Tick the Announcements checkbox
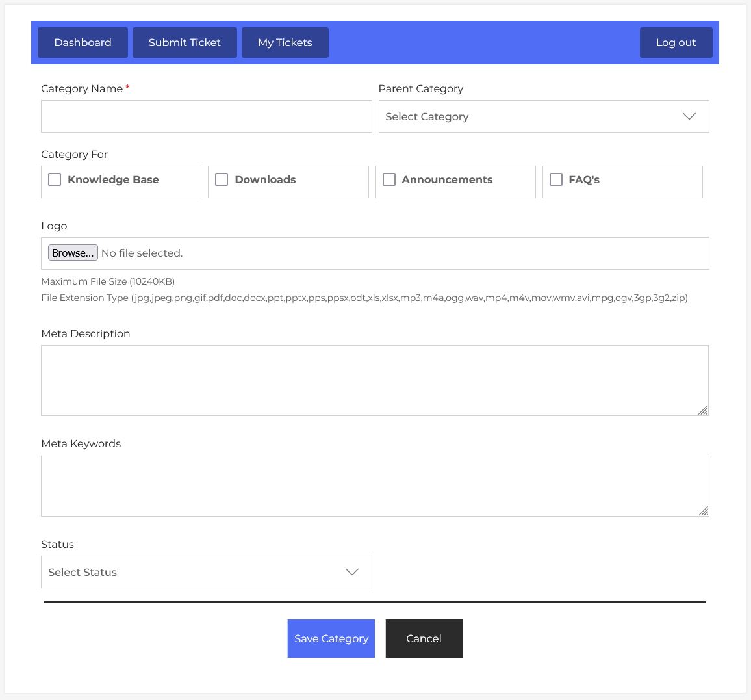The height and width of the screenshot is (700, 751). click(x=389, y=180)
